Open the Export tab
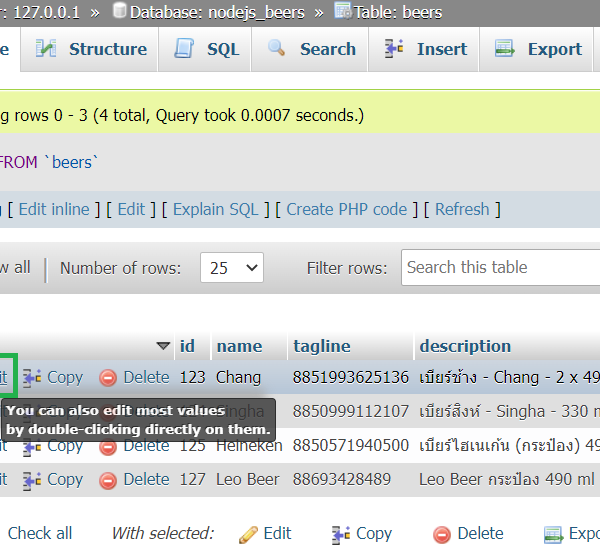This screenshot has height=559, width=600. (x=539, y=49)
